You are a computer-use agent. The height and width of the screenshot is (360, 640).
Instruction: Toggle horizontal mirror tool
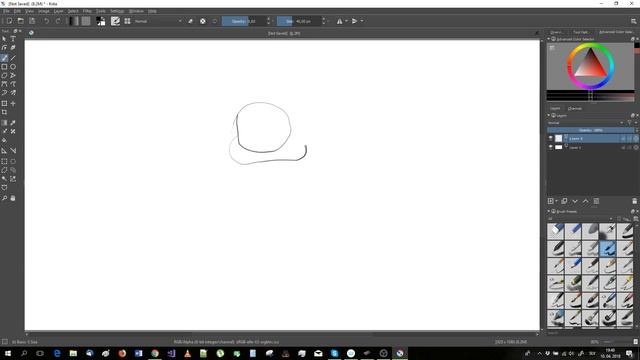point(340,21)
